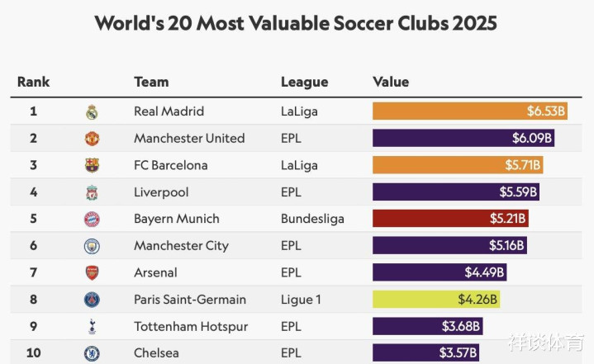Click the Tottenham Hotspur cockerel icon
594x364 pixels.
tap(92, 327)
